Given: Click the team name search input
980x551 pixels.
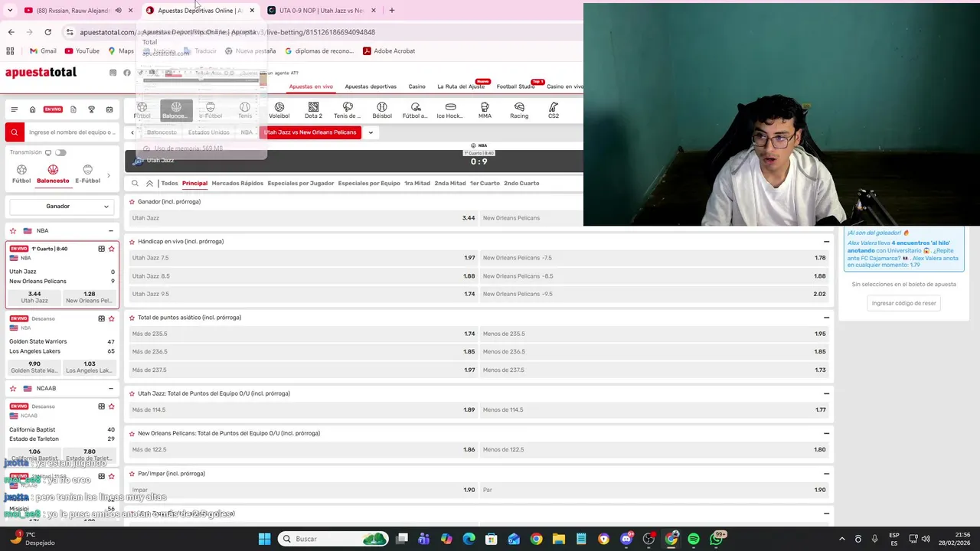Looking at the screenshot, I should click(72, 132).
